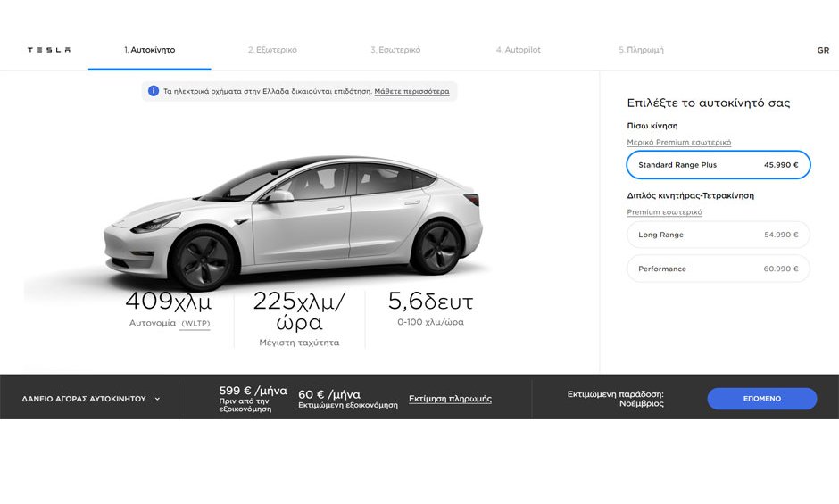Open the 5. Πληρωμή tab
Viewport: 839px width, 504px height.
[641, 50]
